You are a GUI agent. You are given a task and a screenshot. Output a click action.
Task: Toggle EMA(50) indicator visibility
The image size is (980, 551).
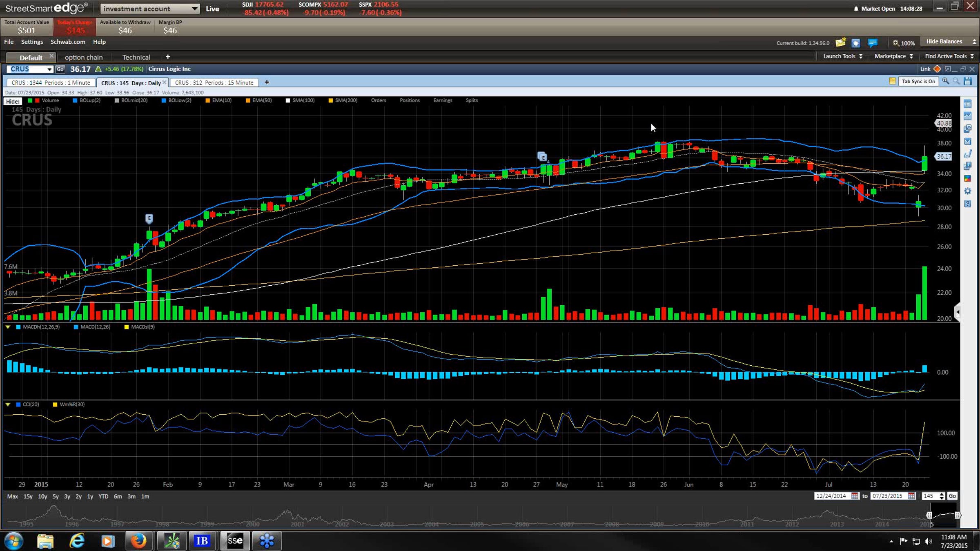(261, 100)
